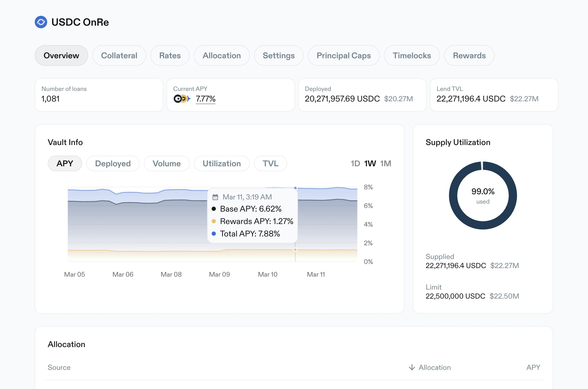
Task: Click the 7.77% Current APY value
Action: coord(206,99)
